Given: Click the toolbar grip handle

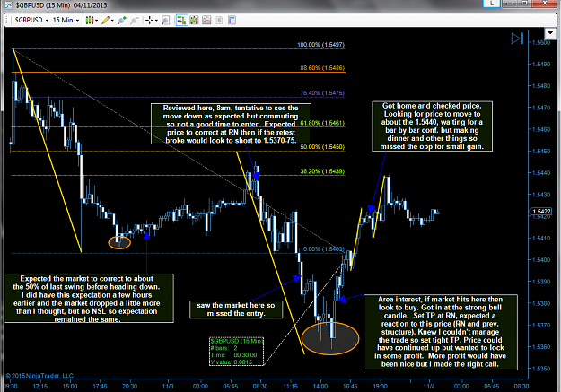Looking at the screenshot, I should (7, 20).
